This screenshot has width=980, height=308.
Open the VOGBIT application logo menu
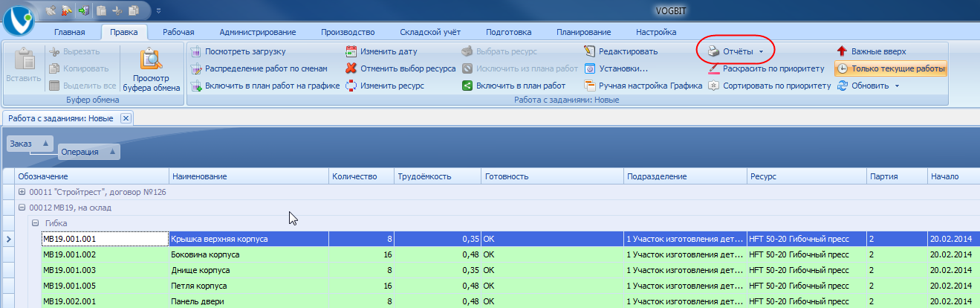pos(19,19)
